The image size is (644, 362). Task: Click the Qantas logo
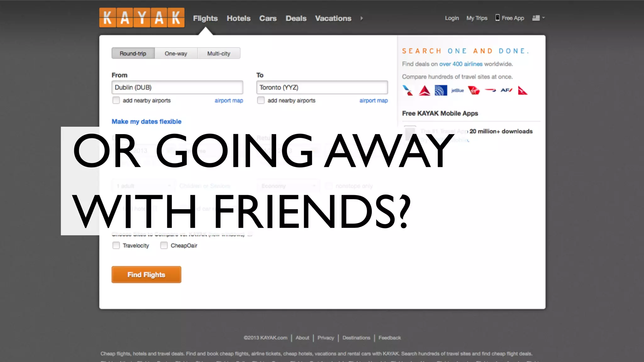click(523, 90)
